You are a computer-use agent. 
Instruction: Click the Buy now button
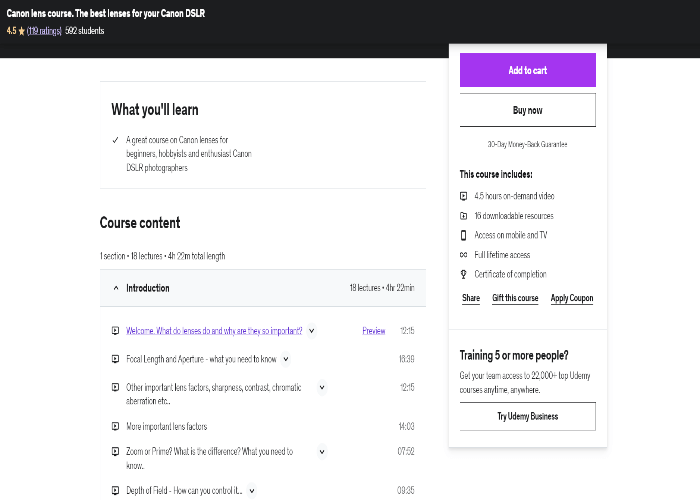(528, 110)
